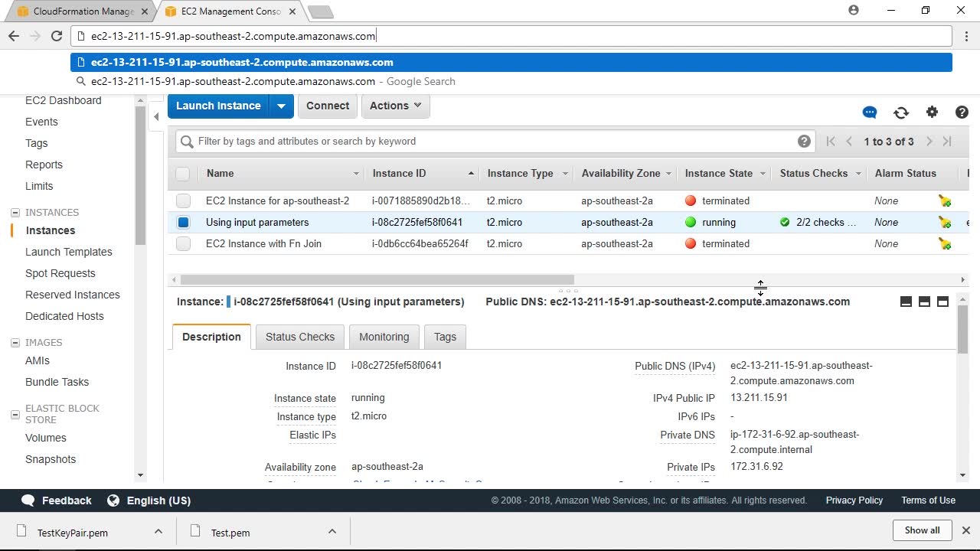Open the Instance Type column dropdown
Viewport: 980px width, 551px height.
pyautogui.click(x=566, y=174)
